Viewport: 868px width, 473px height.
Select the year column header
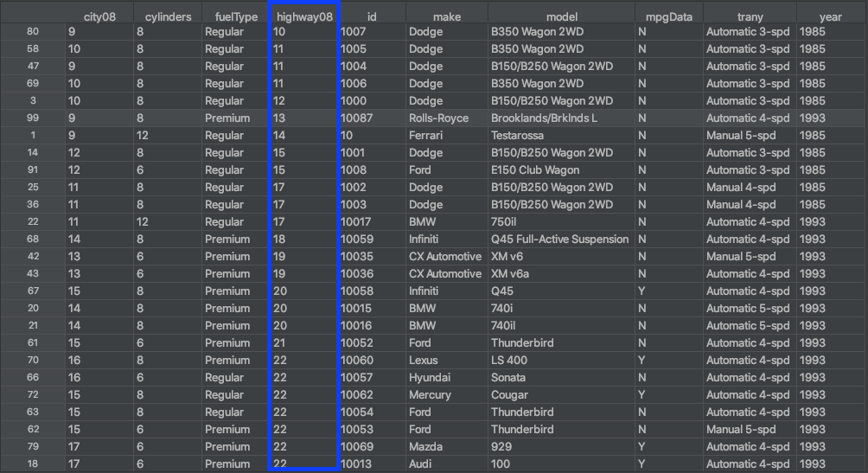click(x=831, y=16)
